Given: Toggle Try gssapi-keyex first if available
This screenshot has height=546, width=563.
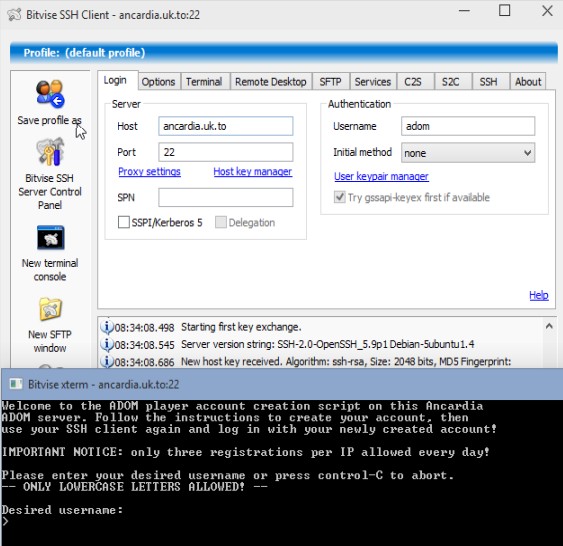Looking at the screenshot, I should (339, 197).
